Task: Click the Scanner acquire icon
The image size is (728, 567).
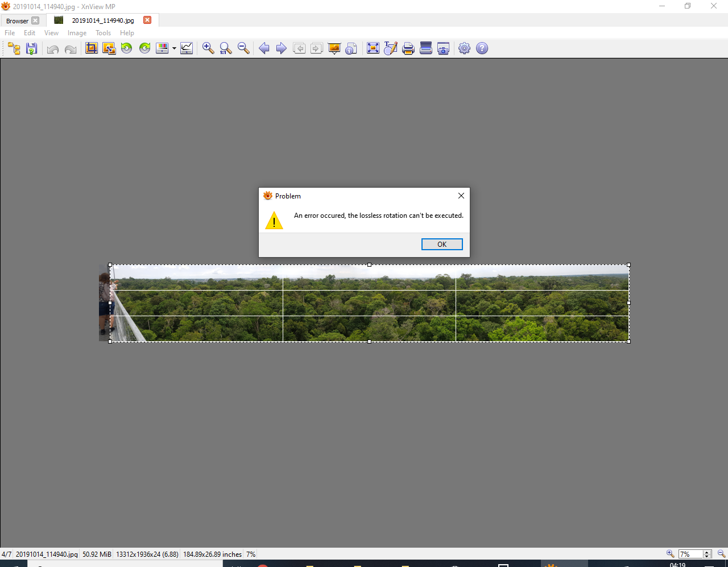Action: pyautogui.click(x=426, y=48)
